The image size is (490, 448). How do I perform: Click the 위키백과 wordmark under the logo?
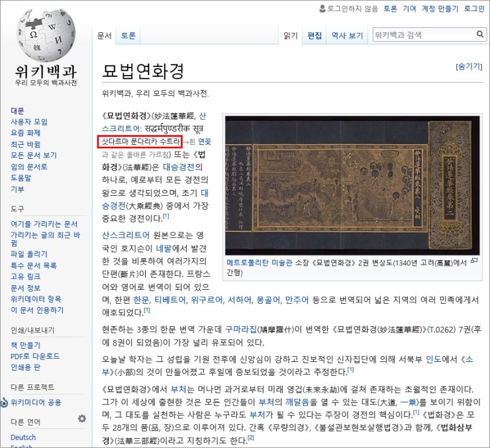[46, 71]
